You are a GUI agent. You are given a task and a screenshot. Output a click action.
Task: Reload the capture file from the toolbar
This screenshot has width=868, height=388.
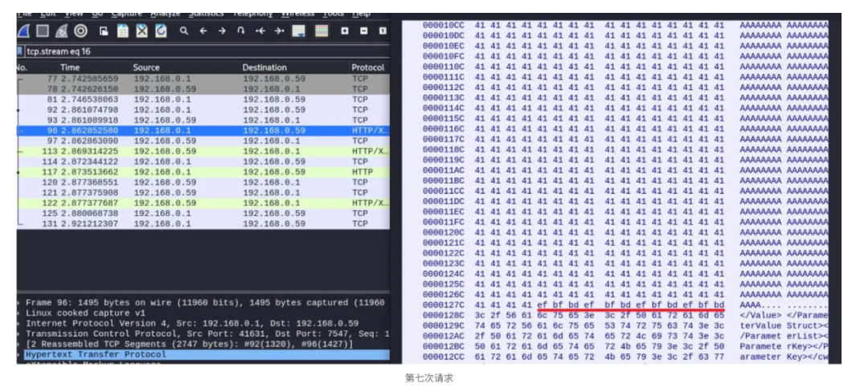pyautogui.click(x=161, y=31)
